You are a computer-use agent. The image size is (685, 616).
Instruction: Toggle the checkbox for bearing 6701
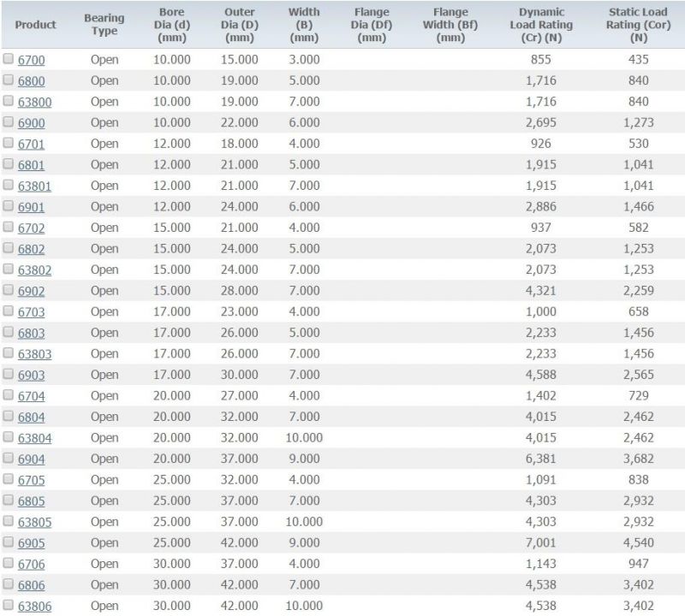(9, 143)
